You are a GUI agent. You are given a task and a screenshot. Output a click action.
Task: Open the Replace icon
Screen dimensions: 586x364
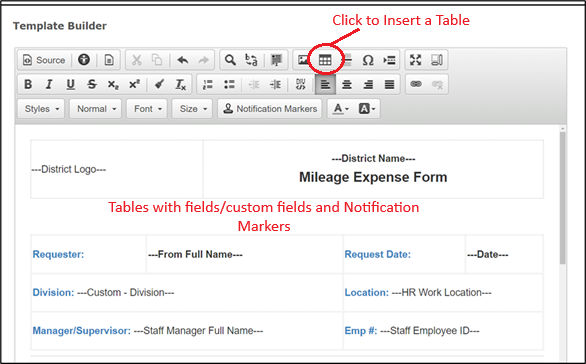coord(251,60)
